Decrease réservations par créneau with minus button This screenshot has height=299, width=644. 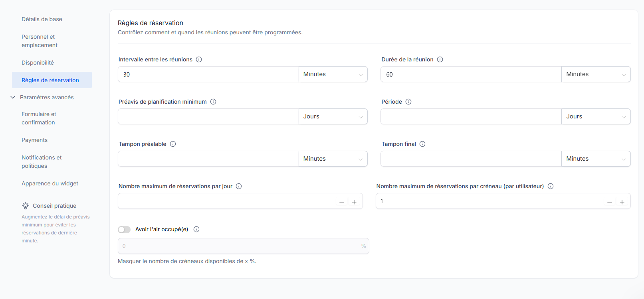610,202
